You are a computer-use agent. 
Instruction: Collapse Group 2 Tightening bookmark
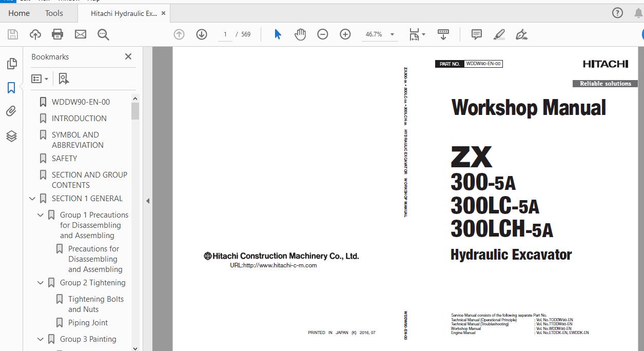pos(41,283)
